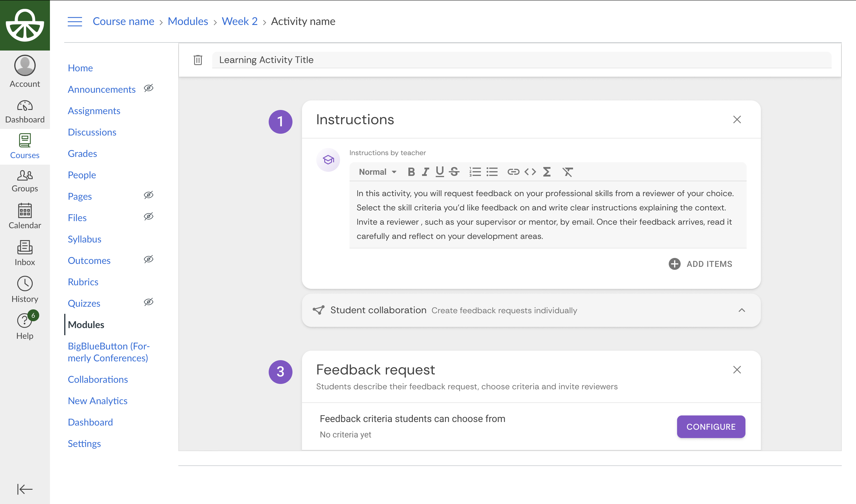
Task: Toggle visibility eye next to Announcements
Action: [x=148, y=88]
